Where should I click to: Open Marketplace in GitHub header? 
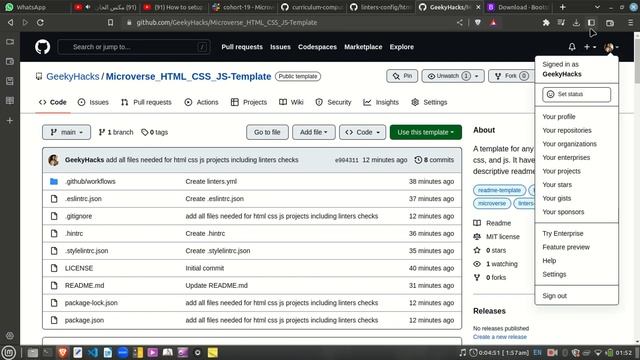click(363, 47)
